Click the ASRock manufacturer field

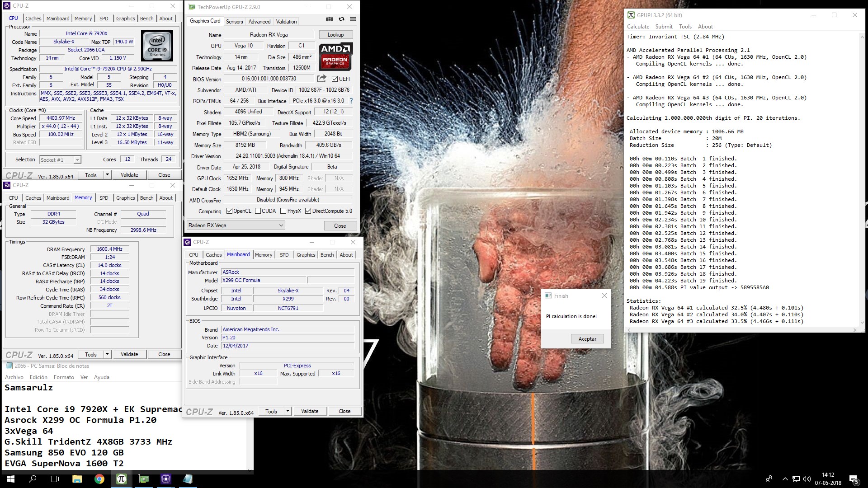tap(288, 272)
